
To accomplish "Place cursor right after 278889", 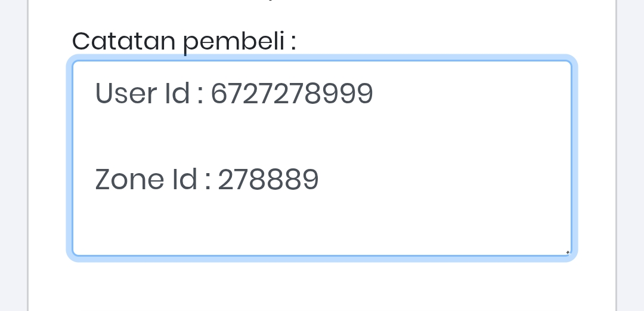I will point(320,180).
